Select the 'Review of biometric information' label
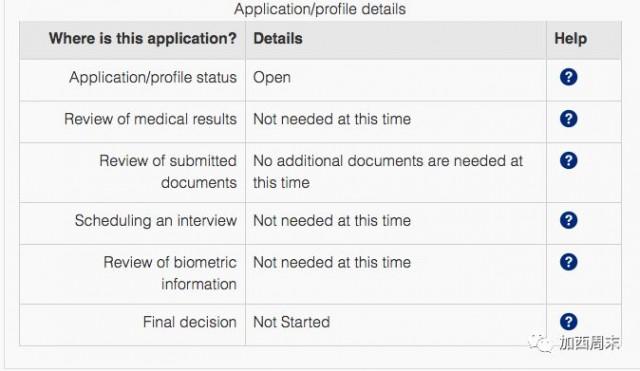This screenshot has width=640, height=371. pyautogui.click(x=170, y=273)
